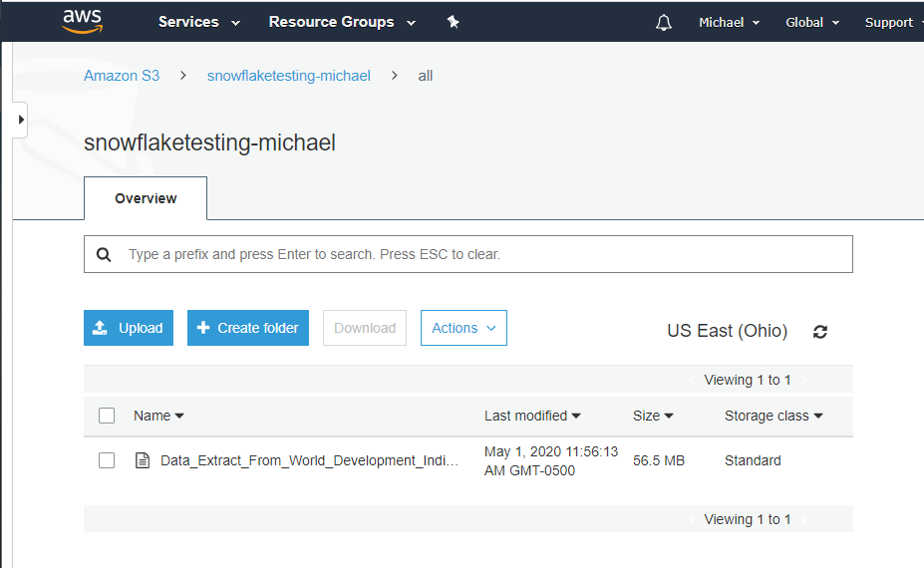
Task: Click the 56.5 MB size value
Action: pyautogui.click(x=659, y=460)
